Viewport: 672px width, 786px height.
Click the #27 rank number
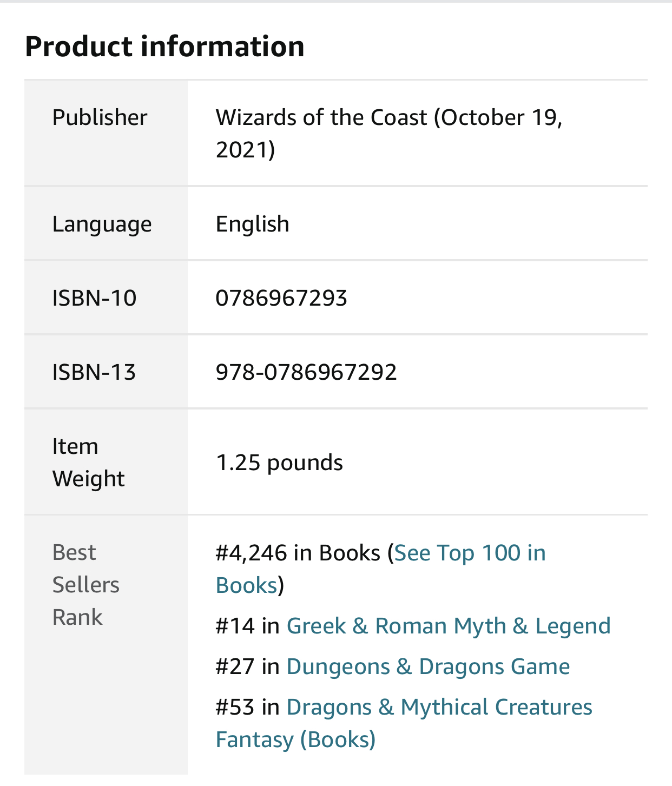[x=235, y=666]
